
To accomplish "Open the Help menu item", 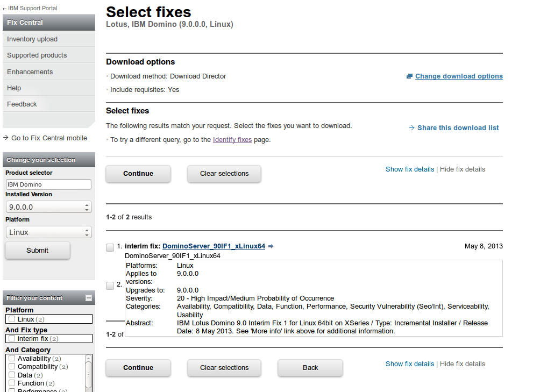I will click(49, 88).
